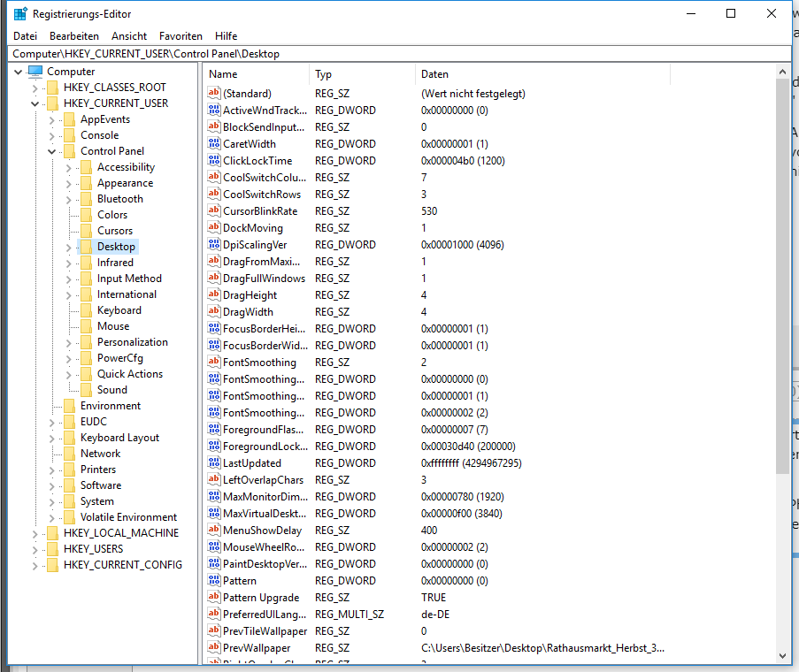
Task: Expand the Keyboard Layout key
Action: click(51, 439)
